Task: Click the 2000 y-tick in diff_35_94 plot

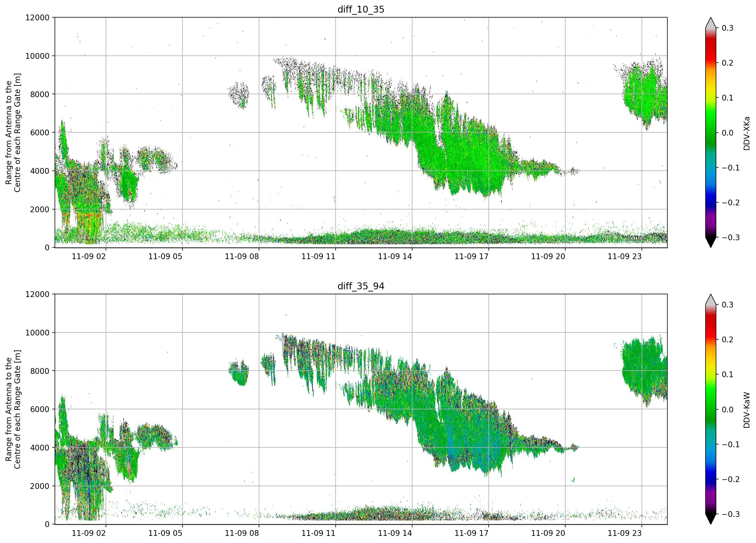Action: [x=40, y=486]
